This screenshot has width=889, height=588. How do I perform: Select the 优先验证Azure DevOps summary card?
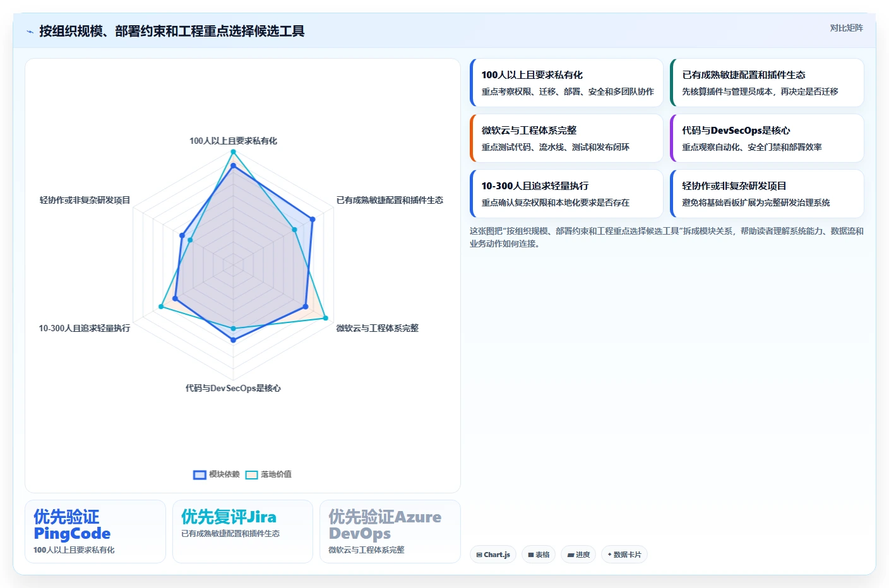(x=390, y=531)
